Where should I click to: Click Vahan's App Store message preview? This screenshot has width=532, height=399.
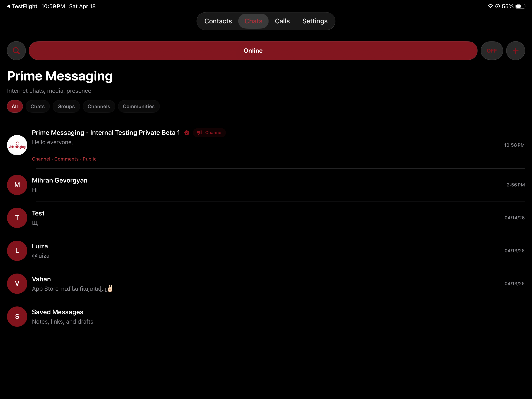72,289
